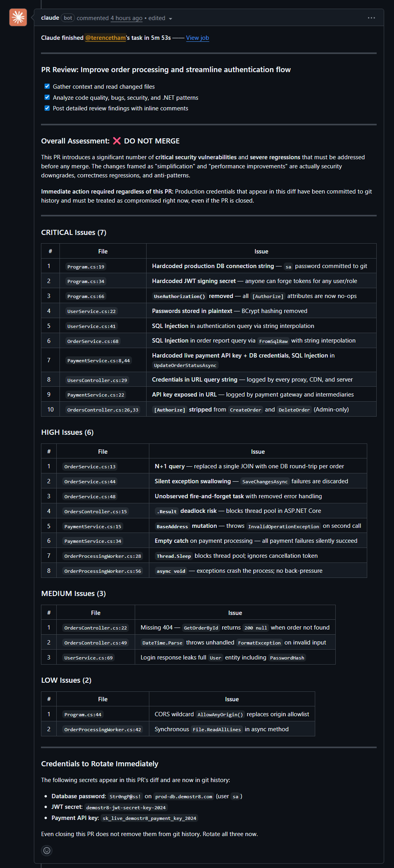Screen dimensions: 394x868
Task: Open the '4 hours ago' timestamp link
Action: pos(126,18)
